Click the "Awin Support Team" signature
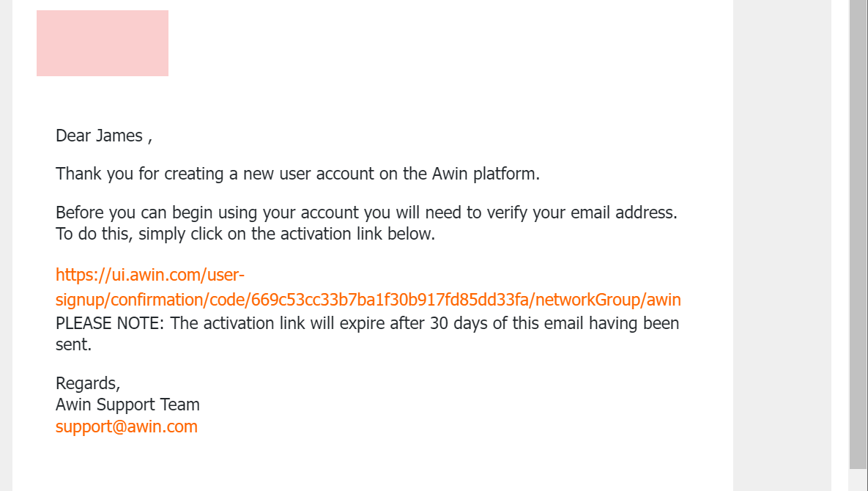 pyautogui.click(x=127, y=405)
